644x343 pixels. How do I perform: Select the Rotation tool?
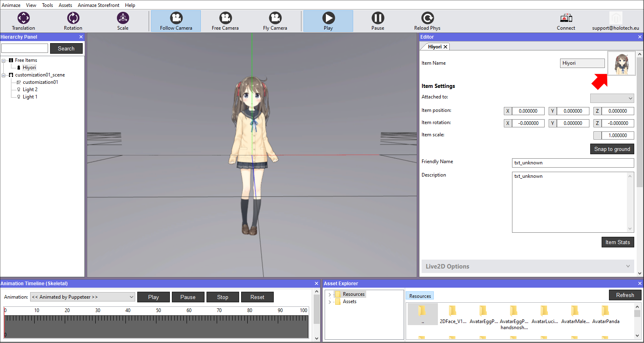click(73, 21)
